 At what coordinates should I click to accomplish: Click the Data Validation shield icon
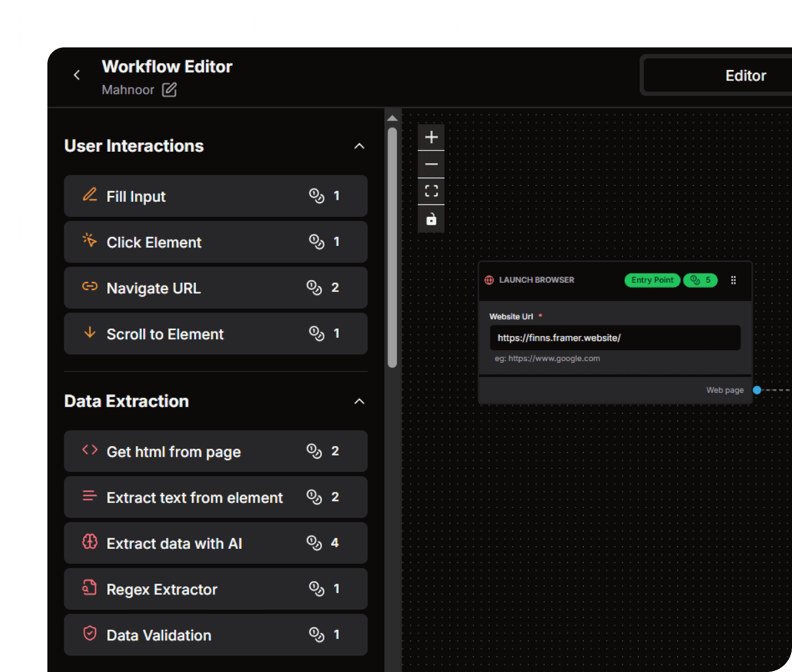click(90, 634)
